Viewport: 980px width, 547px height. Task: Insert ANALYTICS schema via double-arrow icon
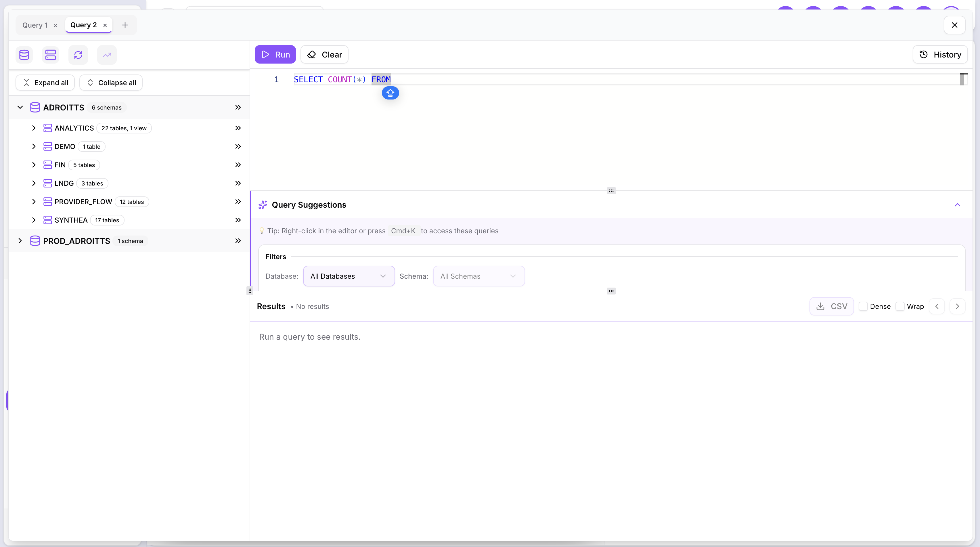(x=238, y=128)
